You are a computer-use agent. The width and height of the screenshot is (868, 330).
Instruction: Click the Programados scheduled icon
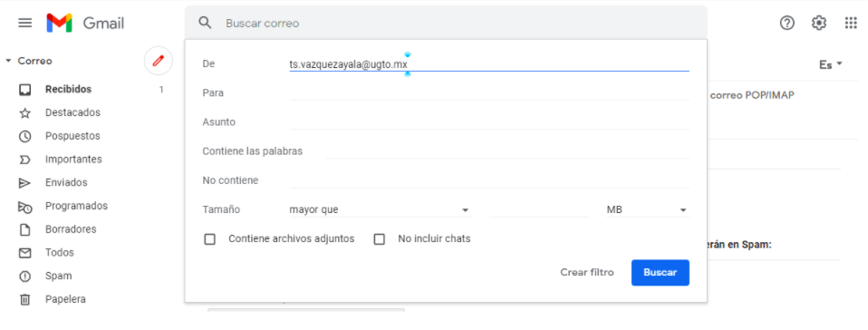click(24, 207)
